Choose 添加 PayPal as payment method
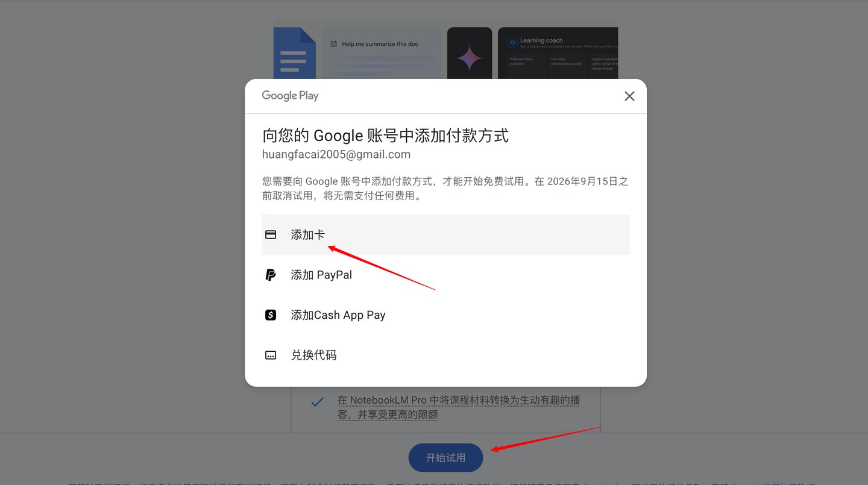The image size is (868, 485). 445,275
